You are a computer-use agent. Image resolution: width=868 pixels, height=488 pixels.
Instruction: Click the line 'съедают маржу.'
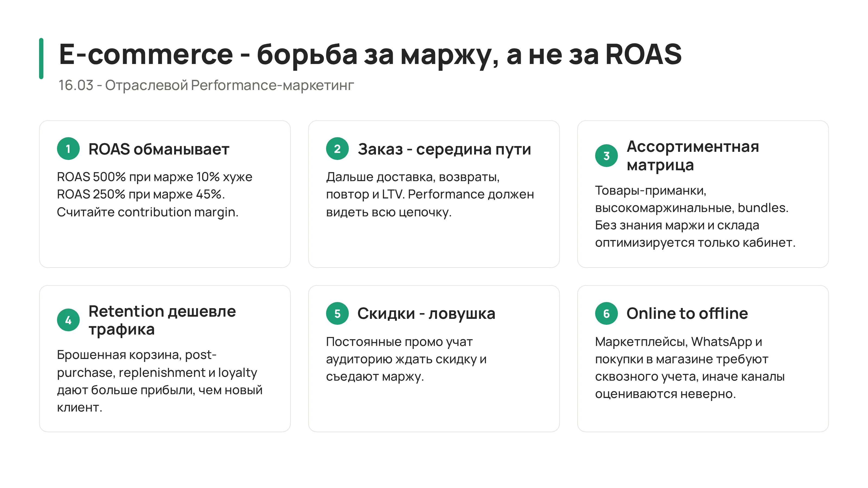tap(375, 377)
